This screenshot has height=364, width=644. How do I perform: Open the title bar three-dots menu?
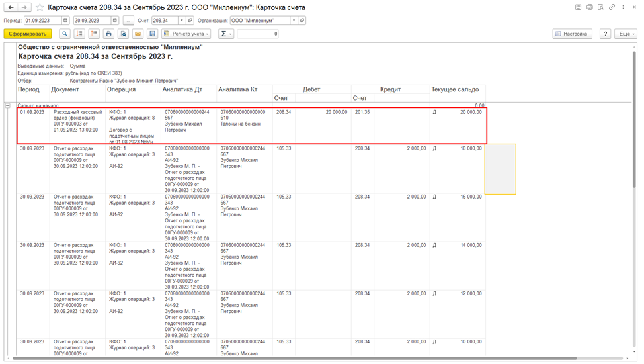623,7
